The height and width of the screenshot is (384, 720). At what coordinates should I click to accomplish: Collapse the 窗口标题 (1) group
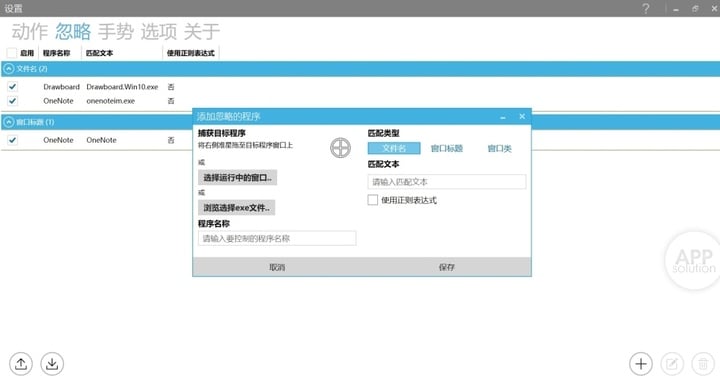click(x=8, y=122)
